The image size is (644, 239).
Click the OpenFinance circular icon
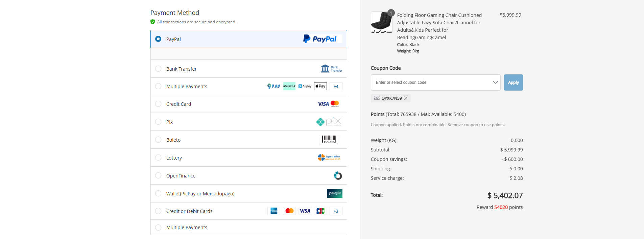coord(338,175)
